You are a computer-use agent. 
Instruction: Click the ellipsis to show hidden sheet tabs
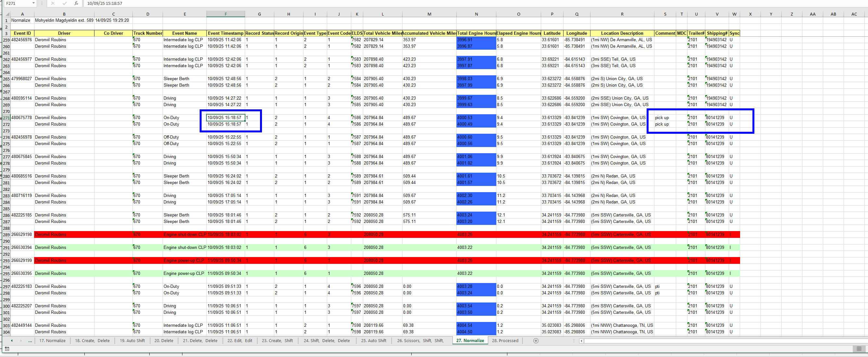point(30,341)
